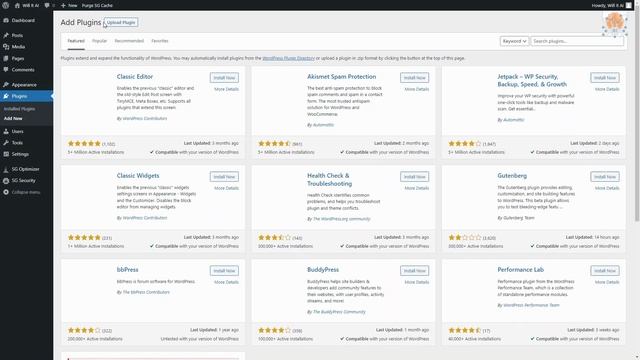
Task: View More Details for Classic Editor
Action: click(x=227, y=89)
